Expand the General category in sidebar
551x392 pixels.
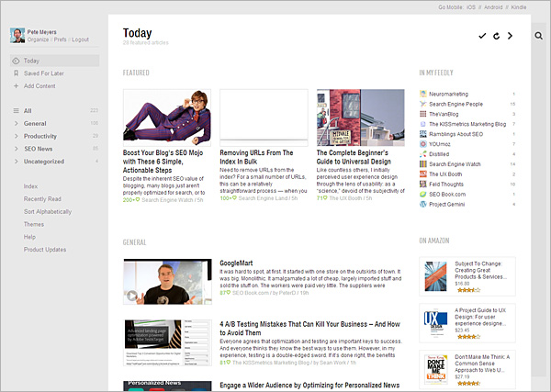[x=16, y=123]
